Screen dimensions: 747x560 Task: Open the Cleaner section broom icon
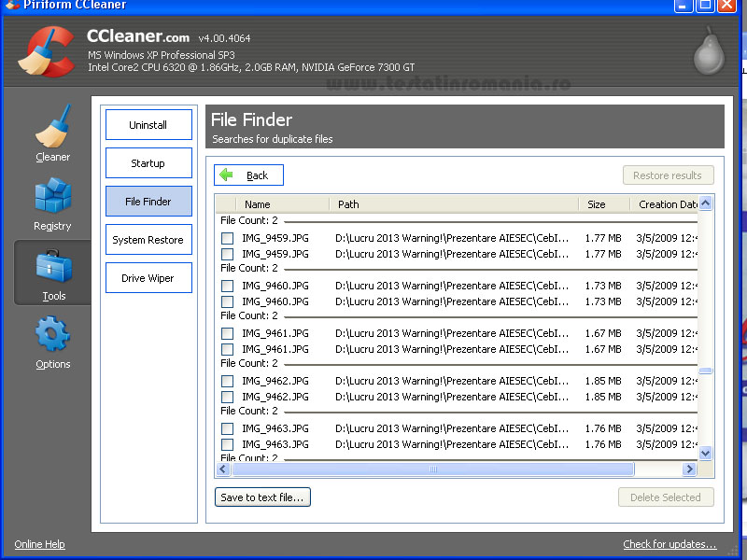click(x=52, y=126)
